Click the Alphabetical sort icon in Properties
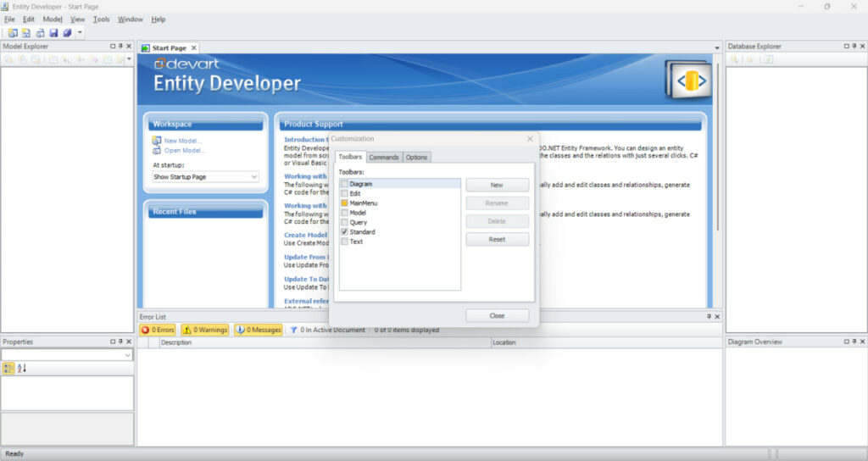Screen dimensions: 868x461 coord(21,368)
